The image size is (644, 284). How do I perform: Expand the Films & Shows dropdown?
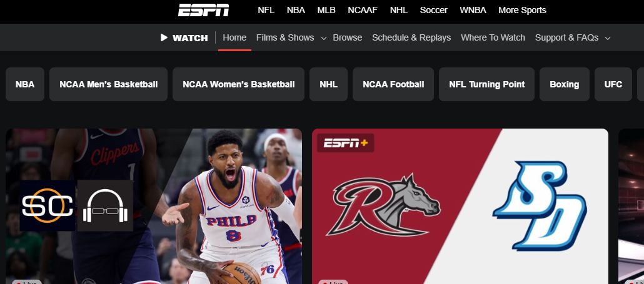[x=323, y=38]
